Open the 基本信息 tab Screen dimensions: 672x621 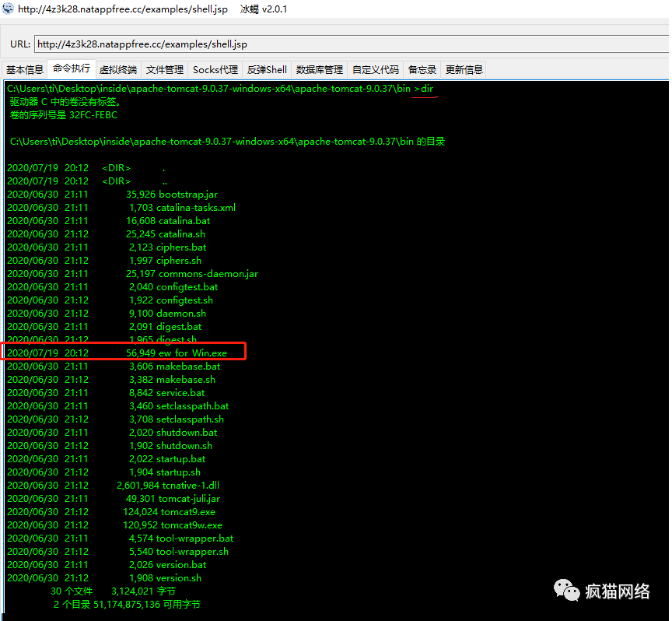click(25, 70)
